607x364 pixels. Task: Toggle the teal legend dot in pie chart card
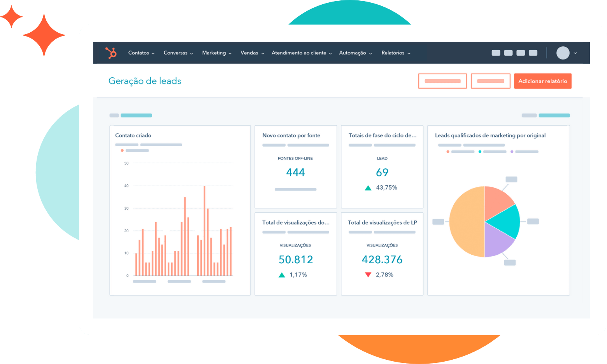point(480,152)
